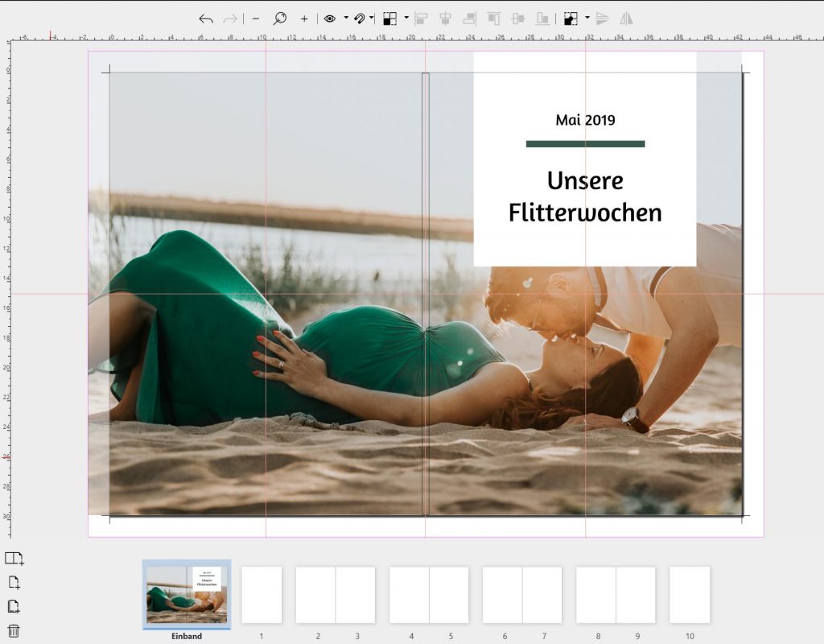Open the magnet snap options dropdown arrow
This screenshot has width=824, height=644.
pos(372,18)
